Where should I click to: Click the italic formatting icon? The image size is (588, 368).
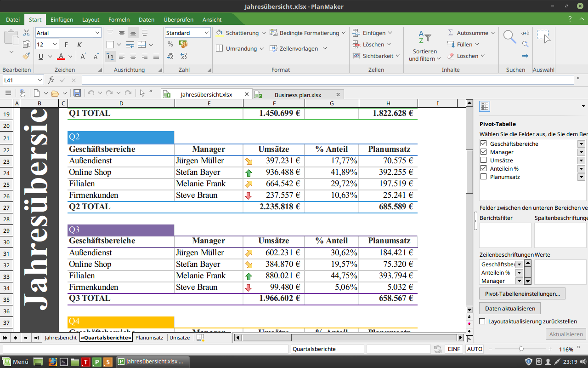point(79,45)
